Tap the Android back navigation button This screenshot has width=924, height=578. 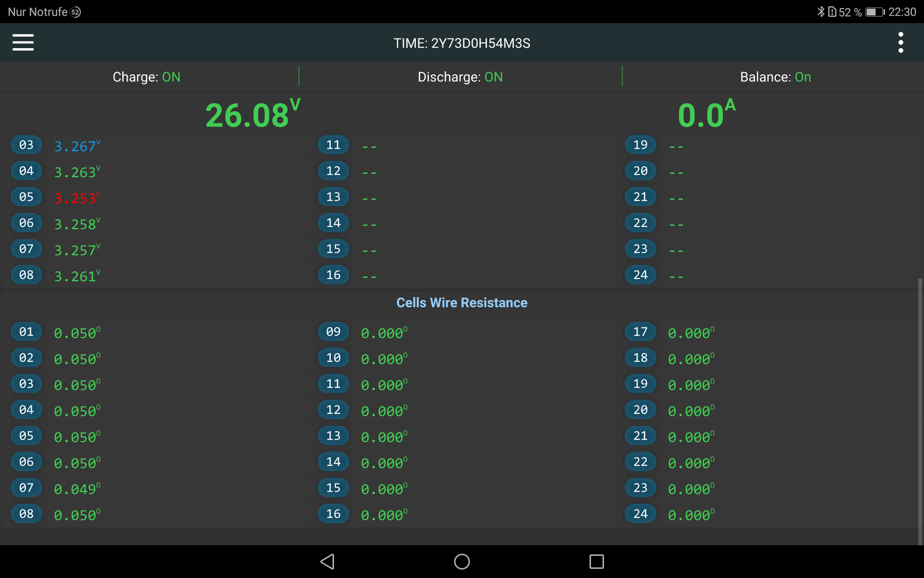327,562
